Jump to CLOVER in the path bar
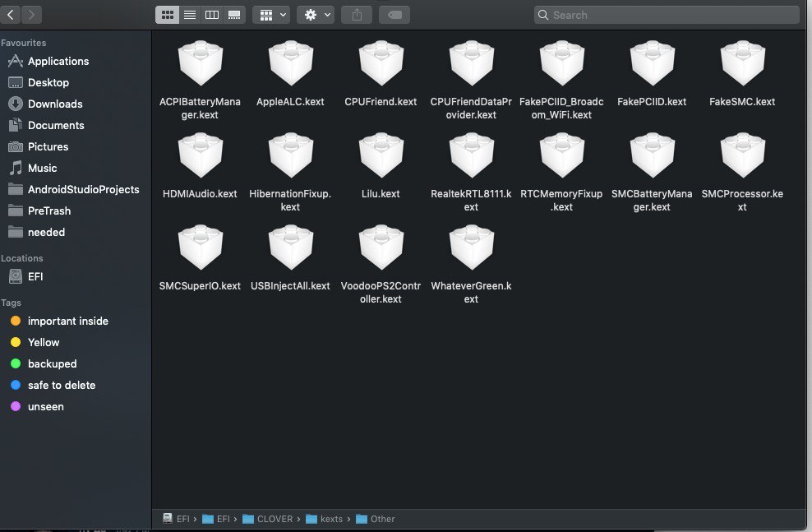812x532 pixels. [267, 519]
